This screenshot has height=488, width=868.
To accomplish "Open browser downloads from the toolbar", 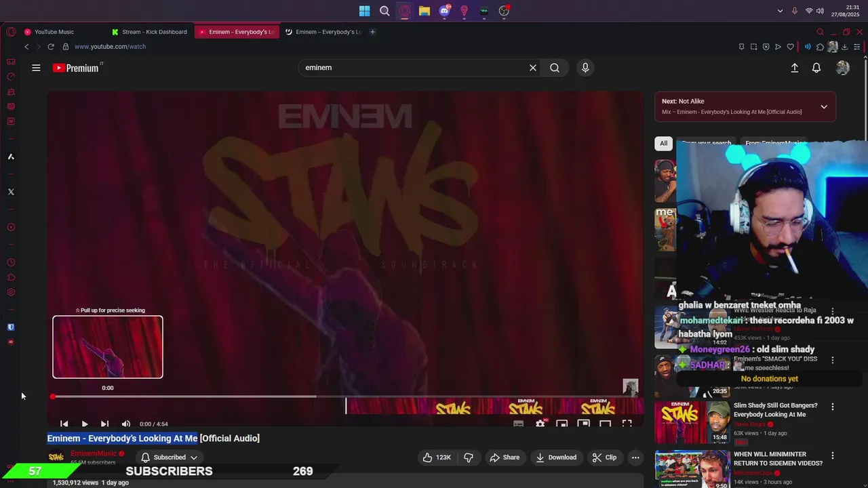I will coord(844,47).
